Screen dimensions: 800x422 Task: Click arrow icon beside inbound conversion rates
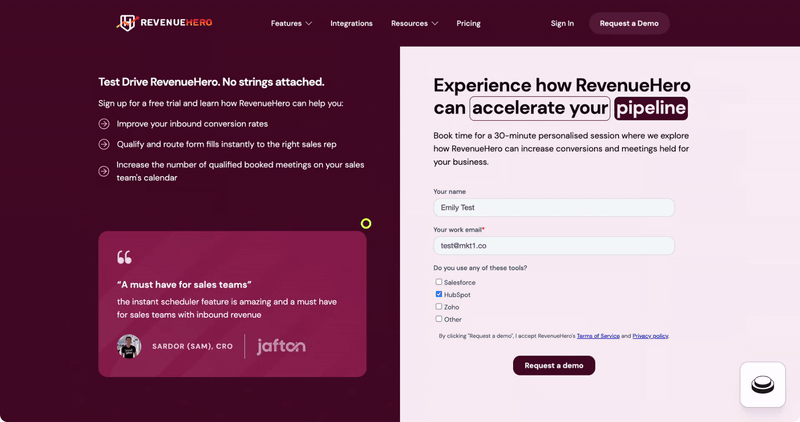104,124
